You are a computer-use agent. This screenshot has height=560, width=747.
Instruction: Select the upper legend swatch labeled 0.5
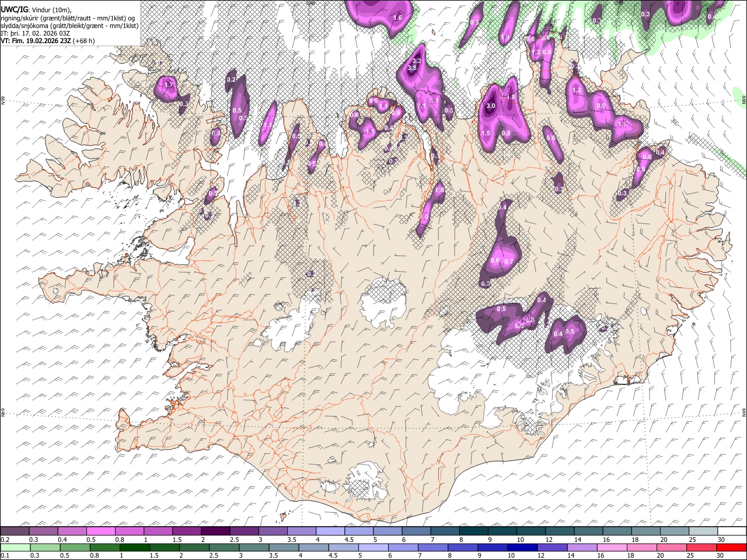click(x=100, y=531)
